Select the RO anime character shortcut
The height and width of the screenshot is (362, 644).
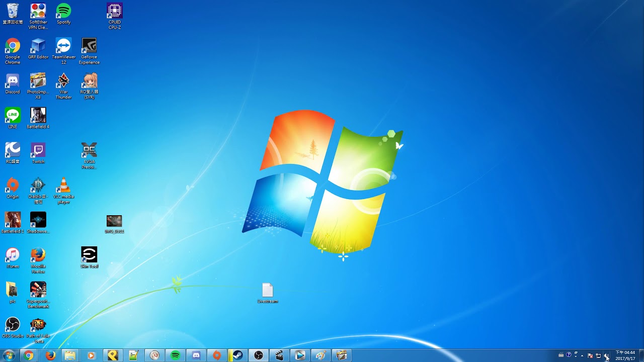click(x=89, y=86)
